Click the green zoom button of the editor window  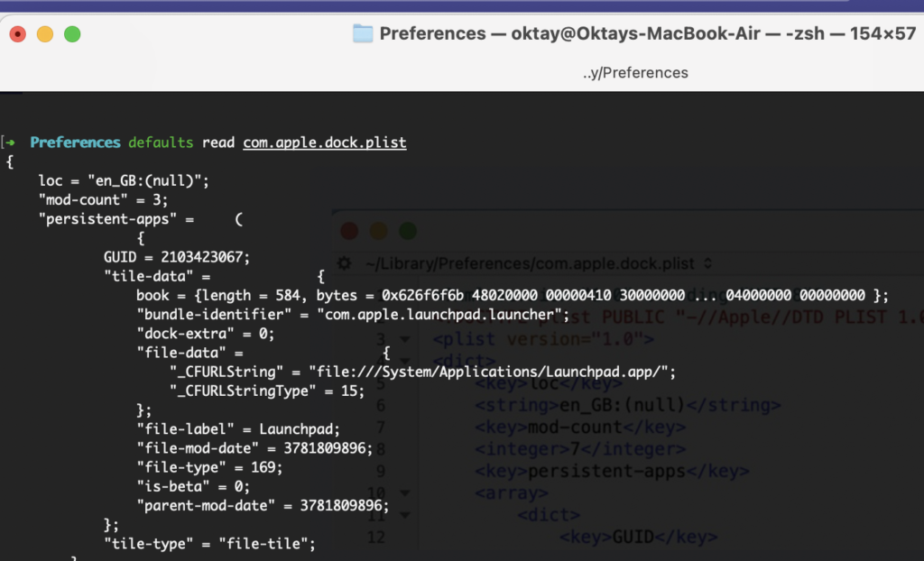tap(407, 230)
